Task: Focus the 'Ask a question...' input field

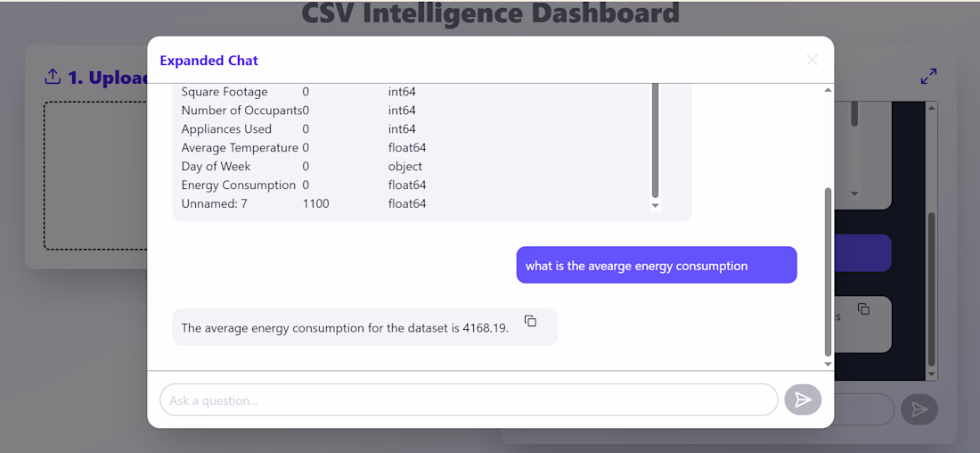Action: (469, 400)
